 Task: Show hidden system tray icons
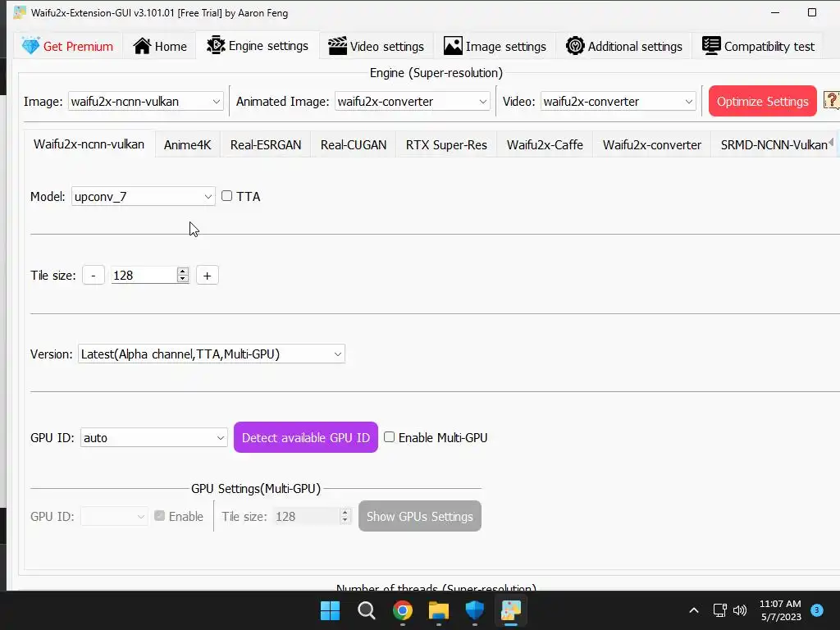[x=694, y=610]
